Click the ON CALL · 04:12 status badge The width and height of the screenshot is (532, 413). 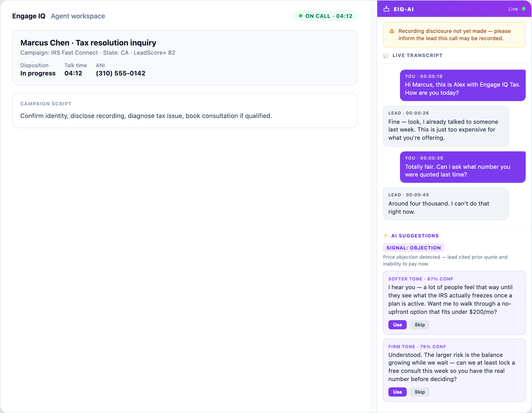click(326, 16)
